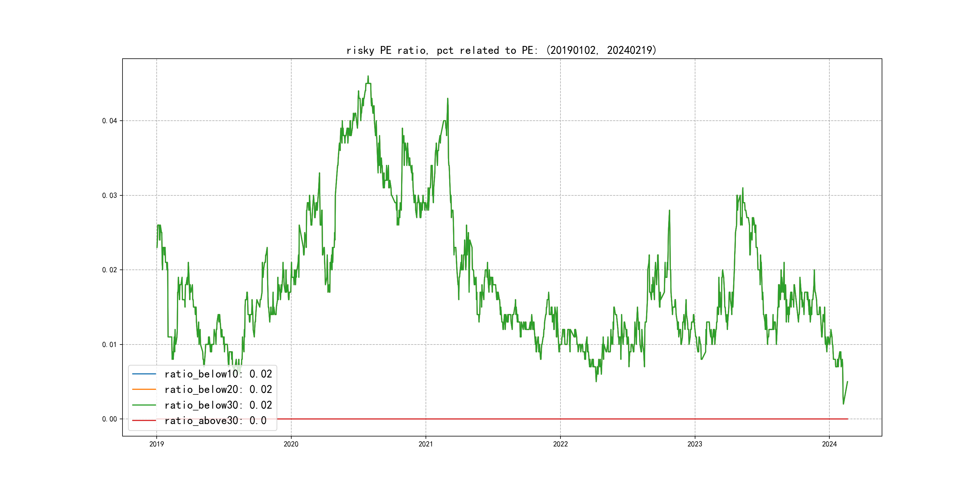
Task: Click the 0.01 y-axis tick label
Action: (109, 345)
